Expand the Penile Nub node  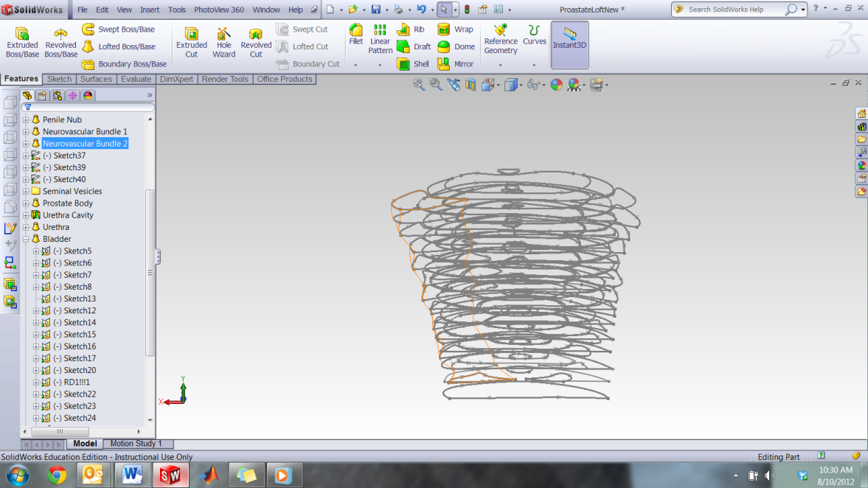(x=26, y=120)
